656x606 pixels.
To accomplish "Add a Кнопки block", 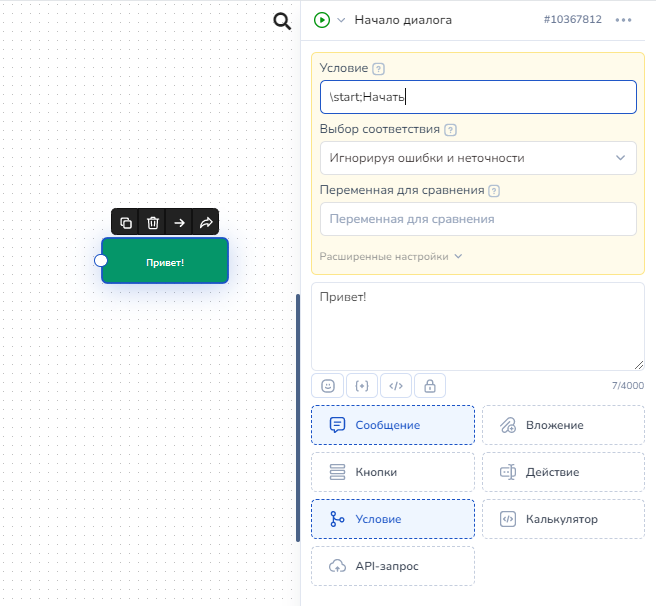I will (x=393, y=472).
